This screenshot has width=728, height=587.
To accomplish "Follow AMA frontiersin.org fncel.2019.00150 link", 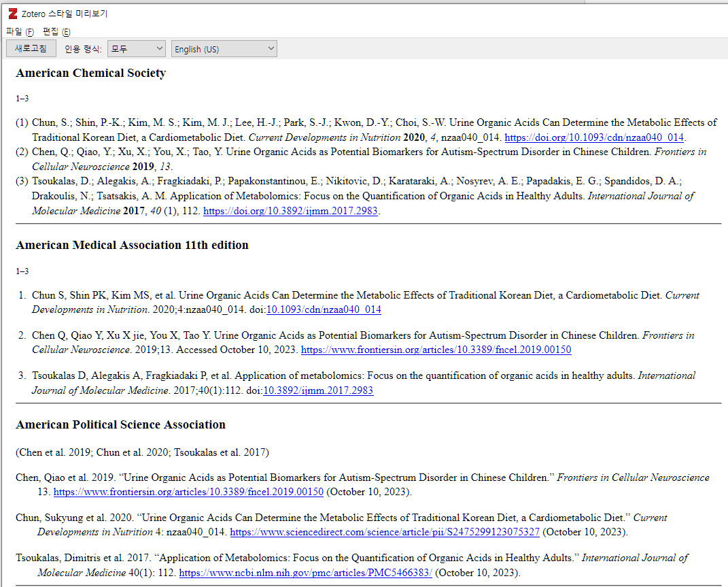I will (436, 350).
